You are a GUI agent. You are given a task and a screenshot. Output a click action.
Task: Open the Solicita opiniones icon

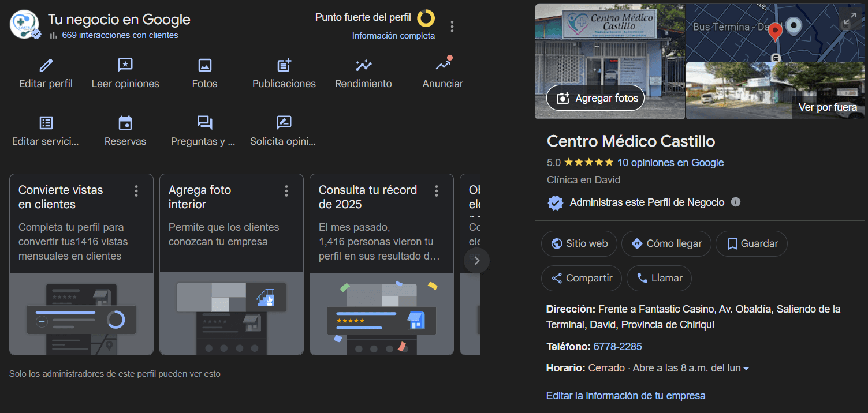tap(284, 123)
